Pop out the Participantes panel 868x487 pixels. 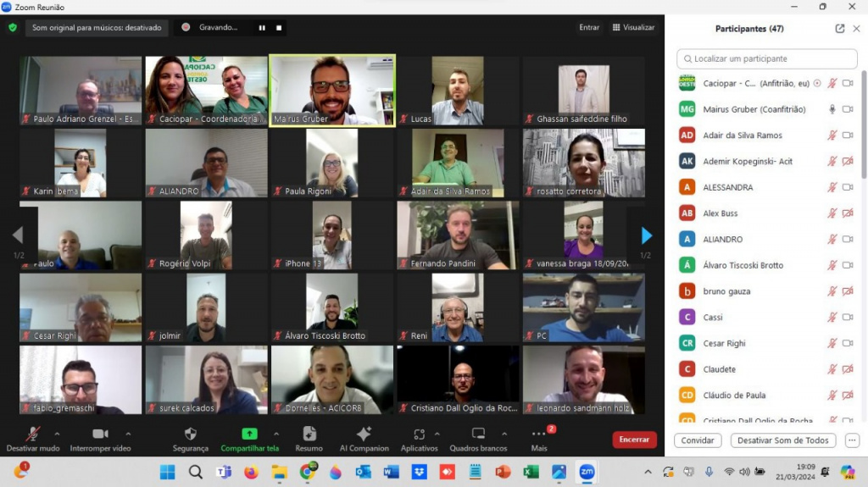pyautogui.click(x=839, y=28)
